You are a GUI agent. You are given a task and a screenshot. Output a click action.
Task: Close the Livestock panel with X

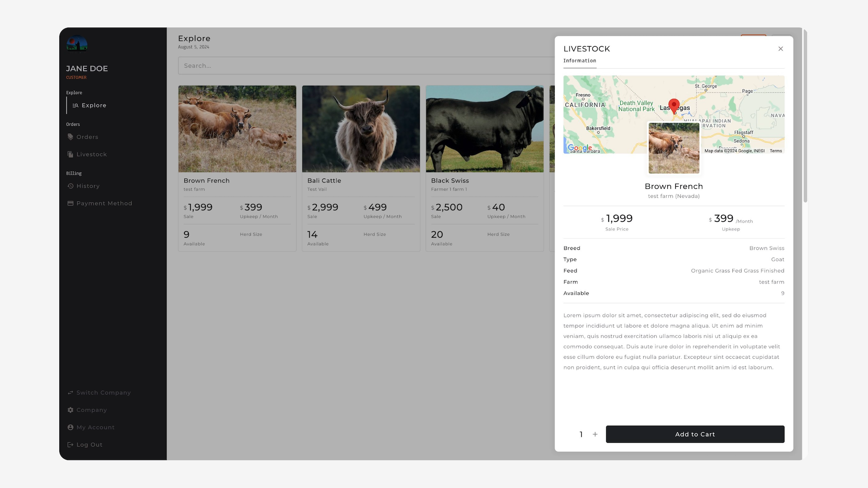point(780,49)
